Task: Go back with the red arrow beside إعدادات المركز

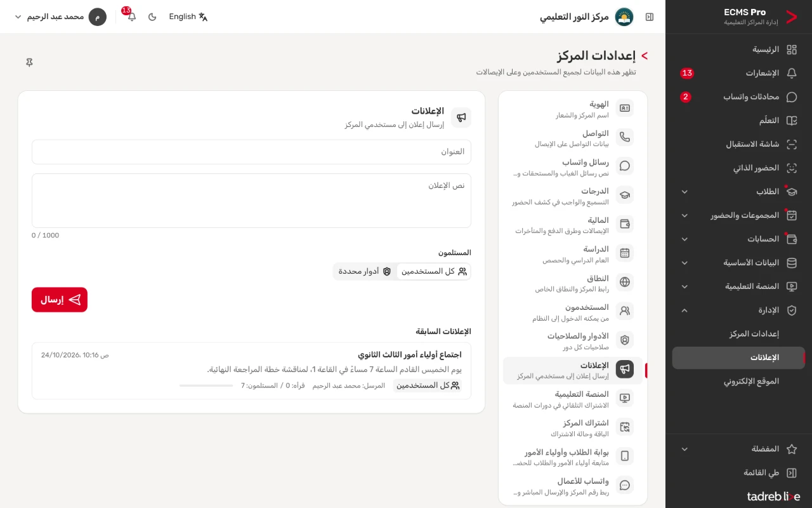Action: click(x=645, y=56)
